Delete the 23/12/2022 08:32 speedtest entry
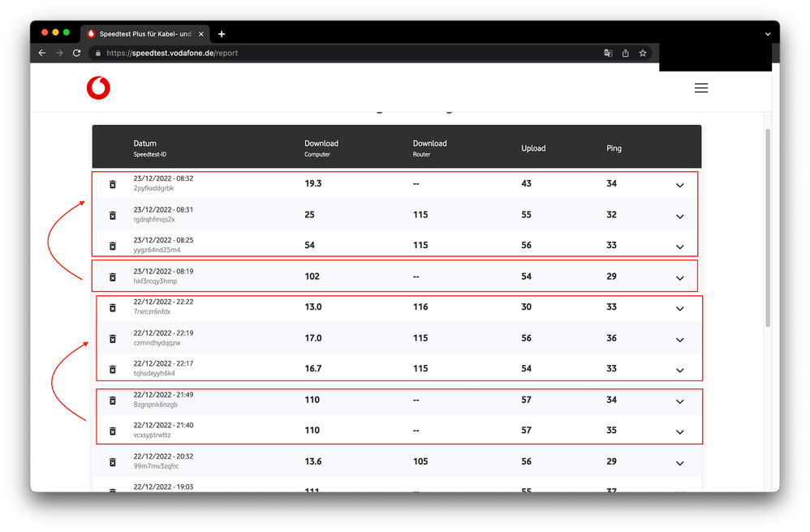Viewport: 810px width, 532px height. click(113, 184)
